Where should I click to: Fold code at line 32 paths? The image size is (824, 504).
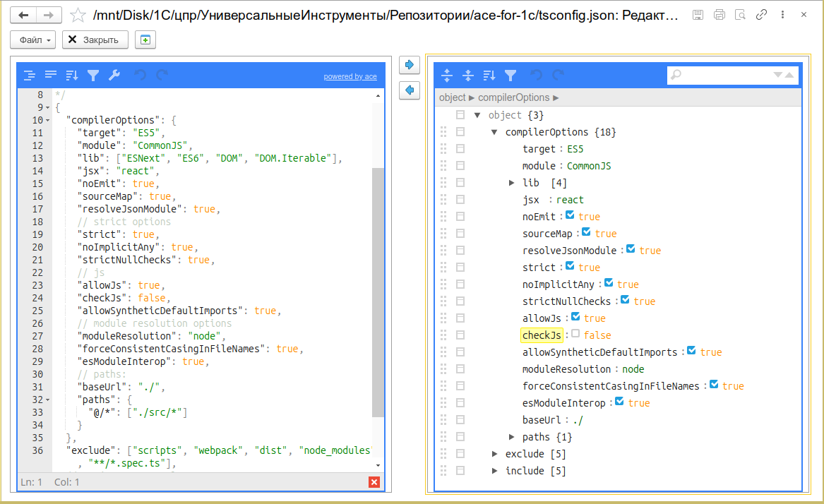(48, 400)
